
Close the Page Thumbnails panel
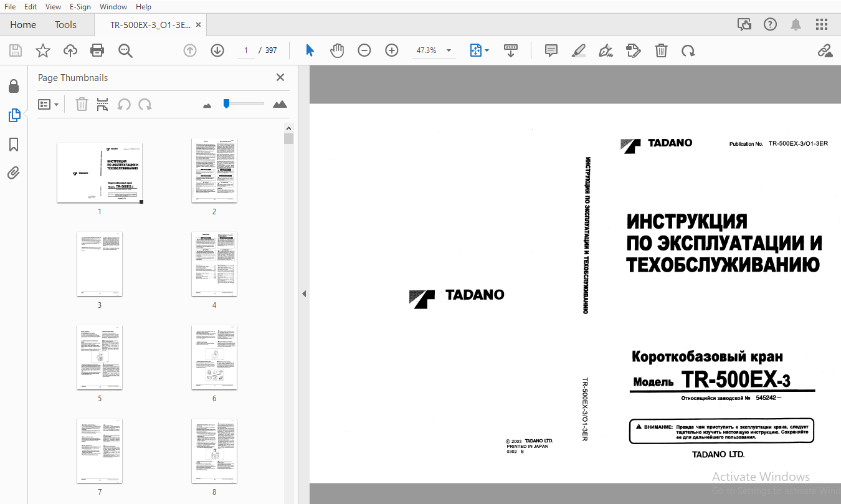coord(280,77)
